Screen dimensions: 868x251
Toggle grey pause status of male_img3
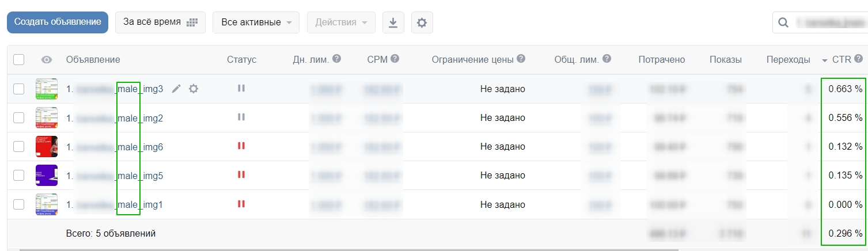pos(241,88)
